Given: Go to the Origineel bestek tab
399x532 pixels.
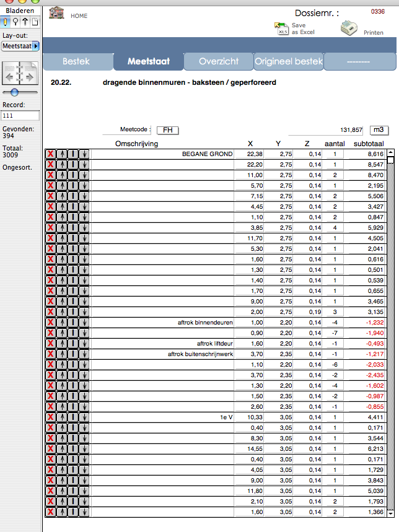Looking at the screenshot, I should (289, 62).
